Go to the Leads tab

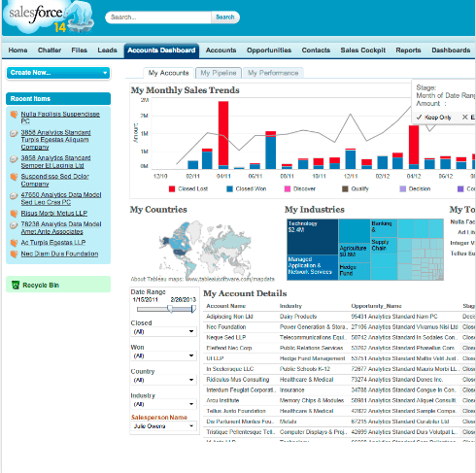coord(107,51)
